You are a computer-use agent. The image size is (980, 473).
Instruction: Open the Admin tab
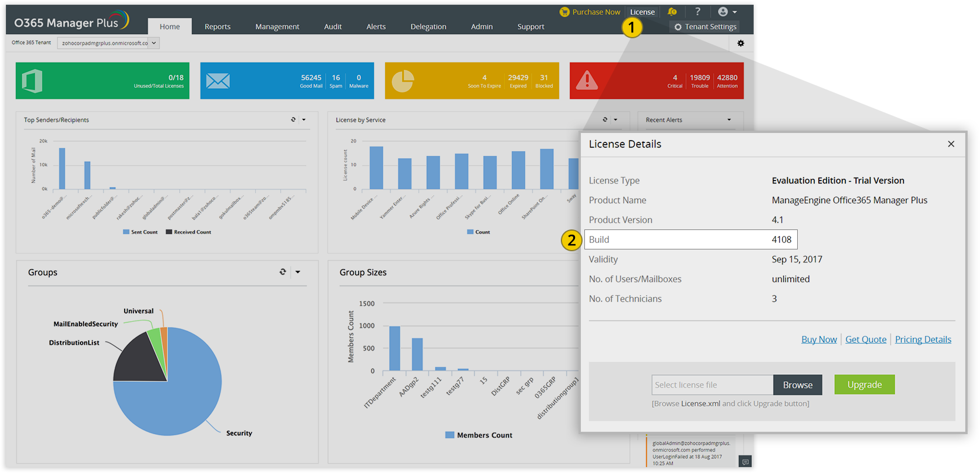(x=482, y=26)
